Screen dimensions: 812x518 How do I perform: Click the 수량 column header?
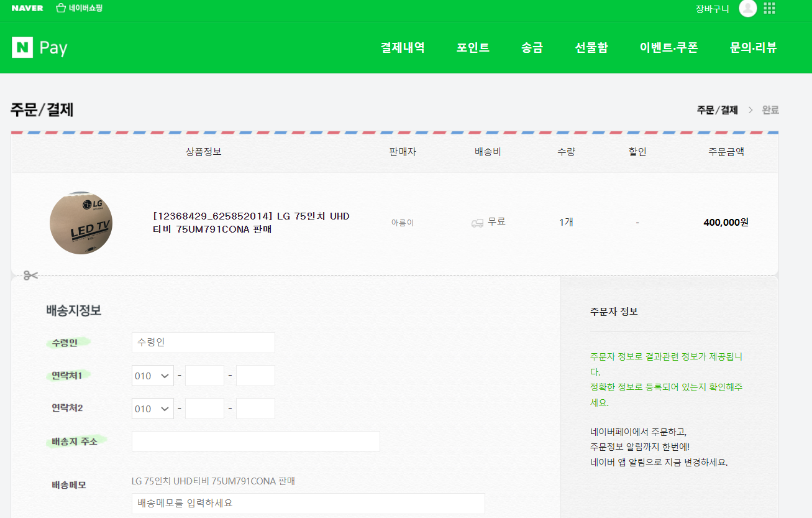click(x=566, y=152)
